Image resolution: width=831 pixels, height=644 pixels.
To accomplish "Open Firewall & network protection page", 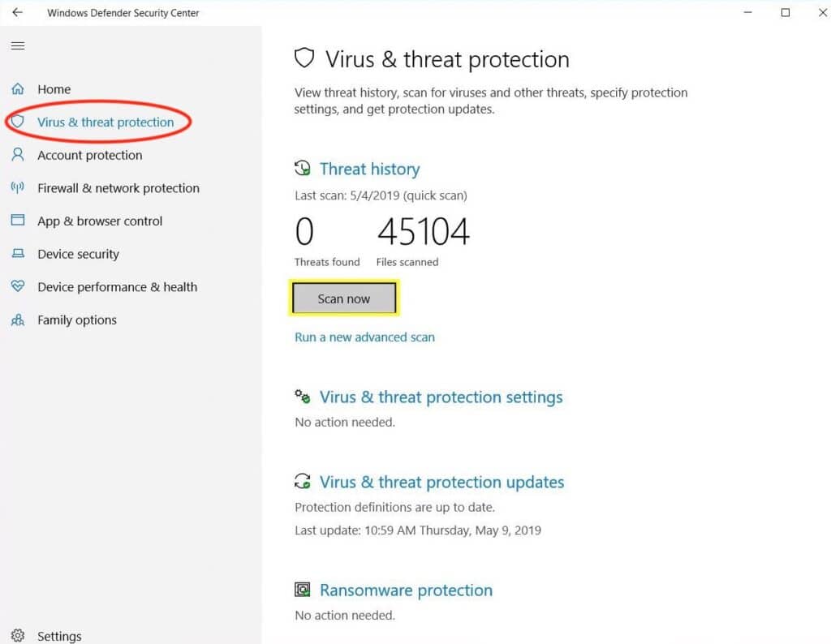I will click(x=118, y=188).
